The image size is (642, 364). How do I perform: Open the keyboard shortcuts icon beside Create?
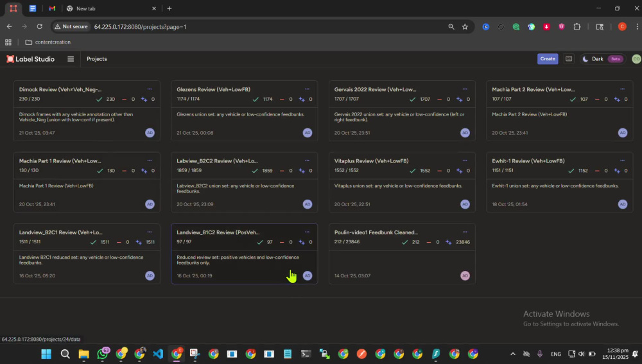(569, 59)
